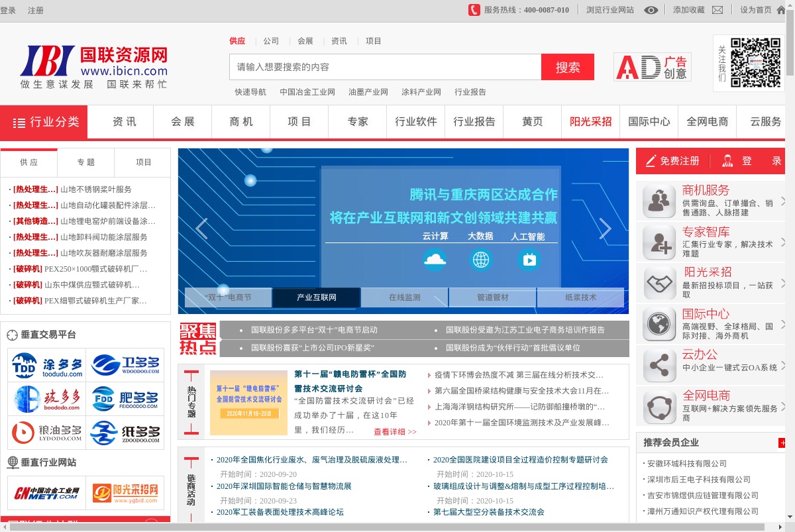Open the 全网电商 circular network icon

tap(659, 406)
